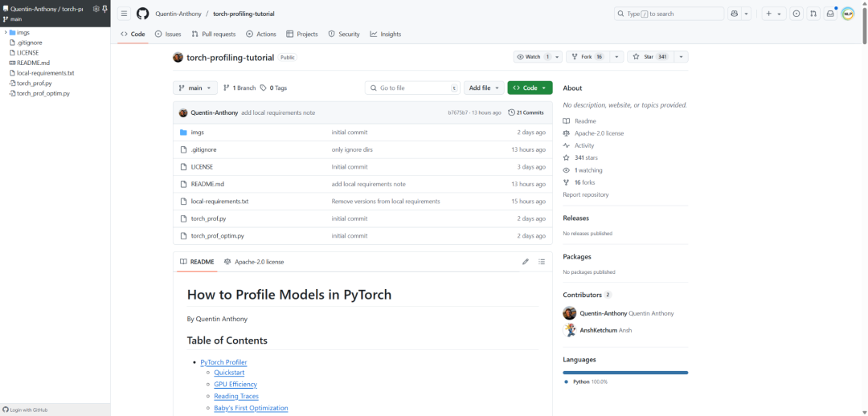Open torch_prof.py in file list
The image size is (868, 416).
(208, 218)
